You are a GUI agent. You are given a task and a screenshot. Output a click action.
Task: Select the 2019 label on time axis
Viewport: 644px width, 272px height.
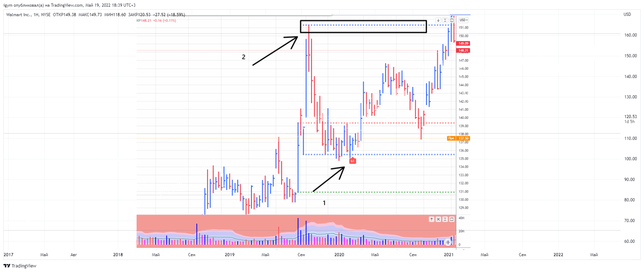pos(230,255)
